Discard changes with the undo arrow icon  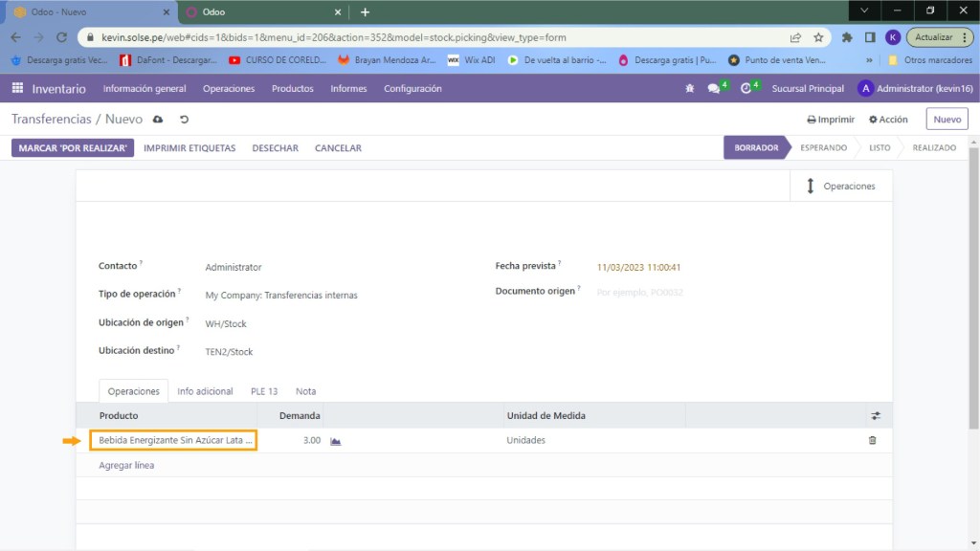point(184,120)
